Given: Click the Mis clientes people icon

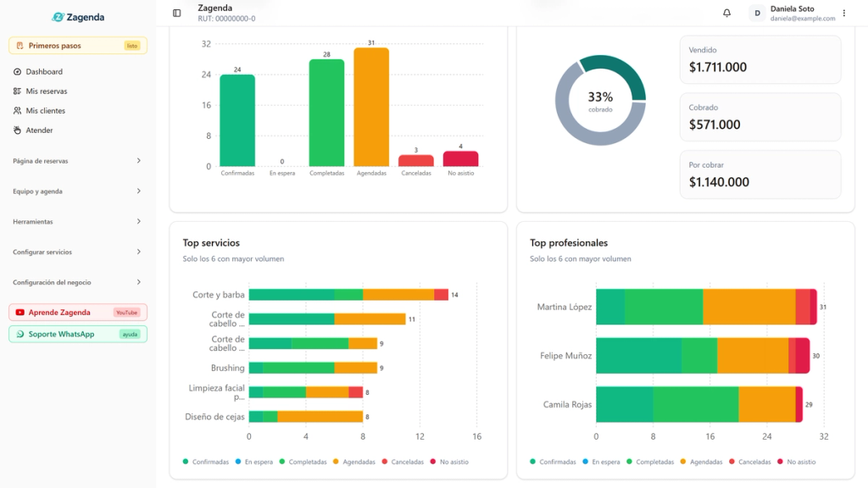Looking at the screenshot, I should (x=17, y=111).
